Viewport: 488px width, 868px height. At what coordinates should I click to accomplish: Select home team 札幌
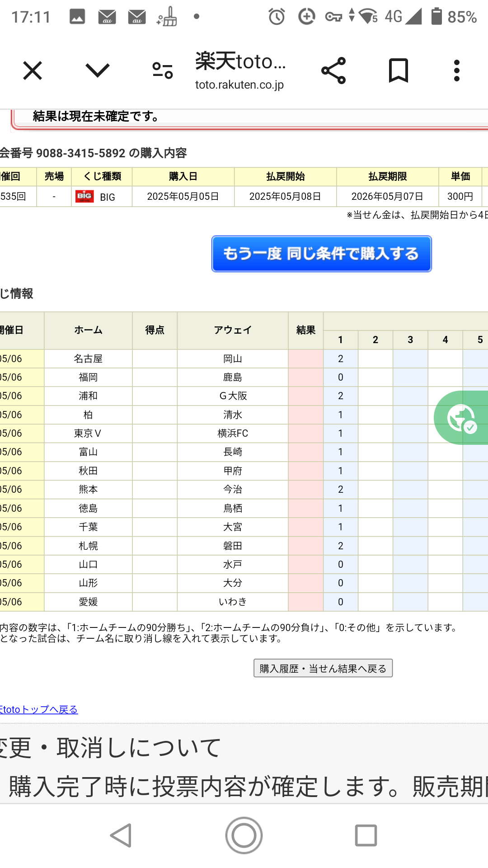pos(88,546)
